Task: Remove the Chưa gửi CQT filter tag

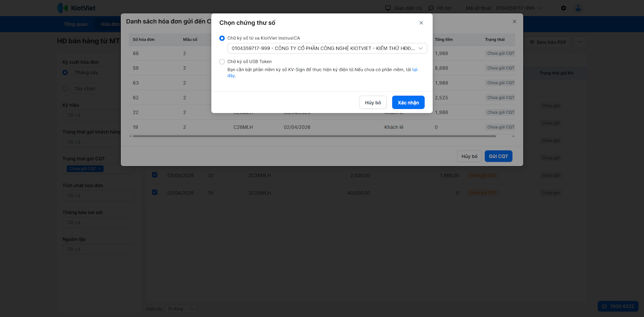Action: (x=99, y=169)
